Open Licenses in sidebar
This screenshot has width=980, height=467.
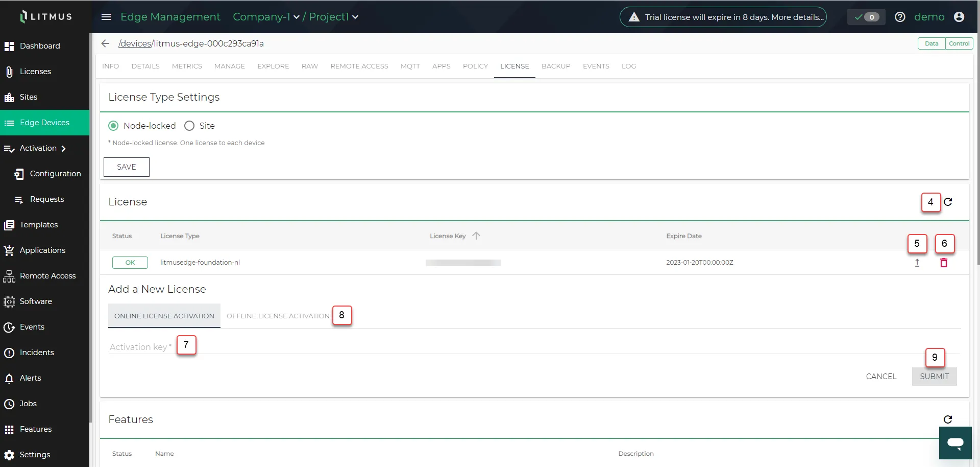coord(44,72)
